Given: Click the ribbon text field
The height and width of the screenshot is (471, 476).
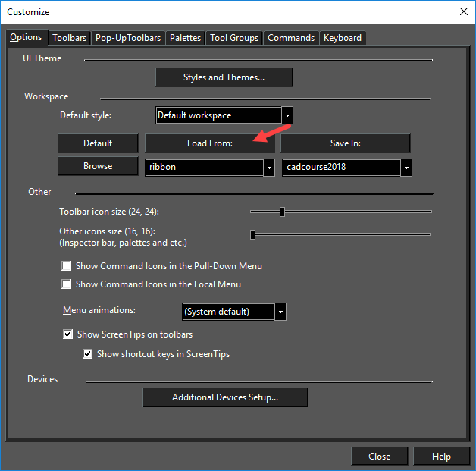Looking at the screenshot, I should [205, 168].
